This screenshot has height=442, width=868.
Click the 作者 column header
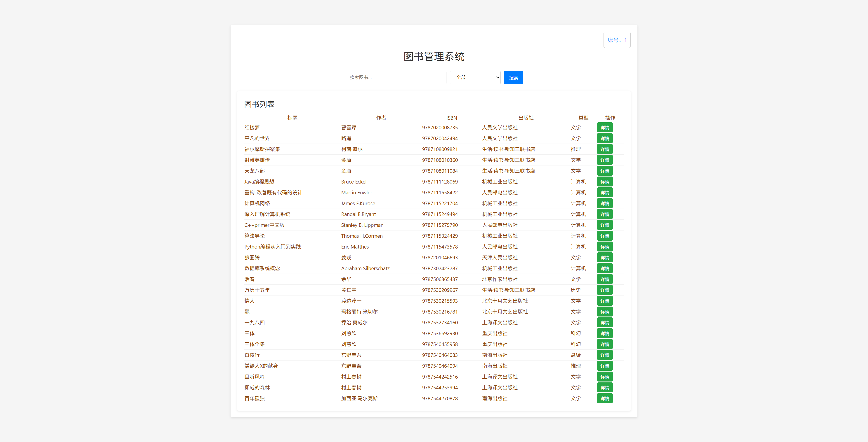pyautogui.click(x=381, y=117)
